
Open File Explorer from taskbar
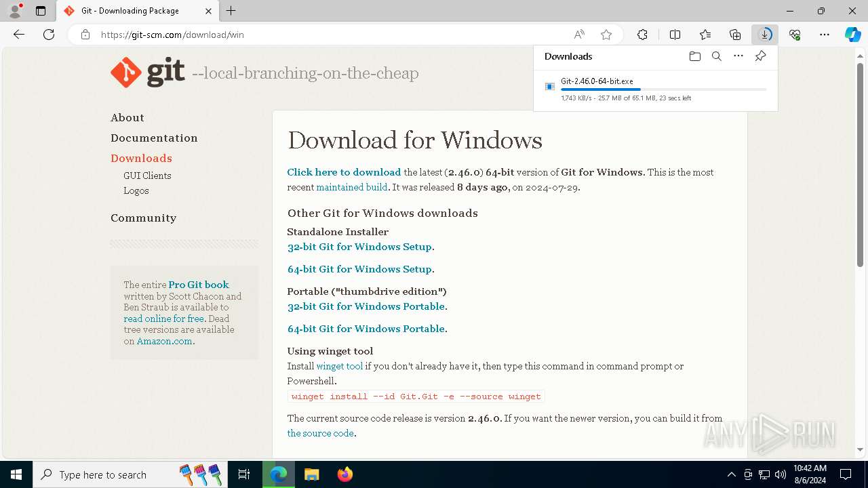(x=311, y=474)
